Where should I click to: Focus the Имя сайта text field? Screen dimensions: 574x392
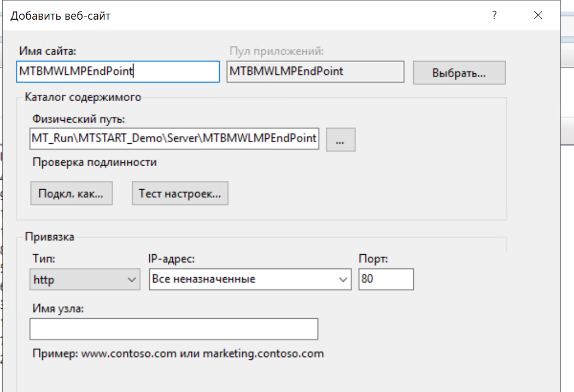pos(118,71)
